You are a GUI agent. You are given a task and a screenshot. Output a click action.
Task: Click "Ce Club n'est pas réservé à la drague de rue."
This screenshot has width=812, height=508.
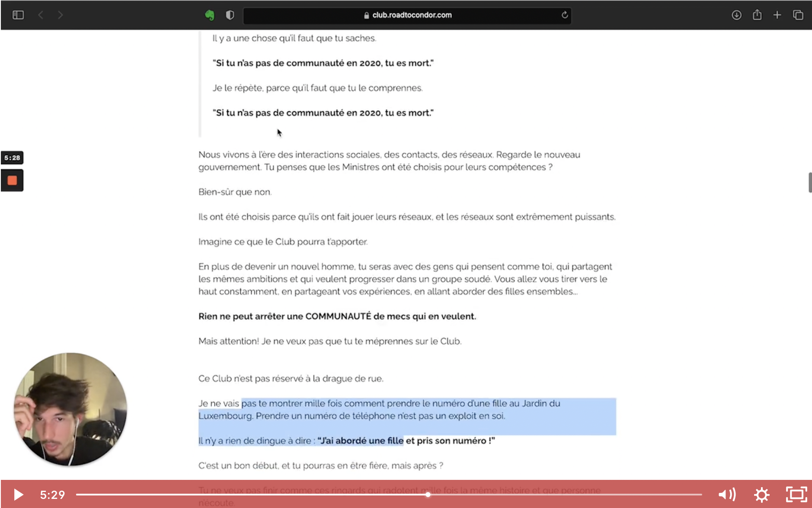click(291, 379)
